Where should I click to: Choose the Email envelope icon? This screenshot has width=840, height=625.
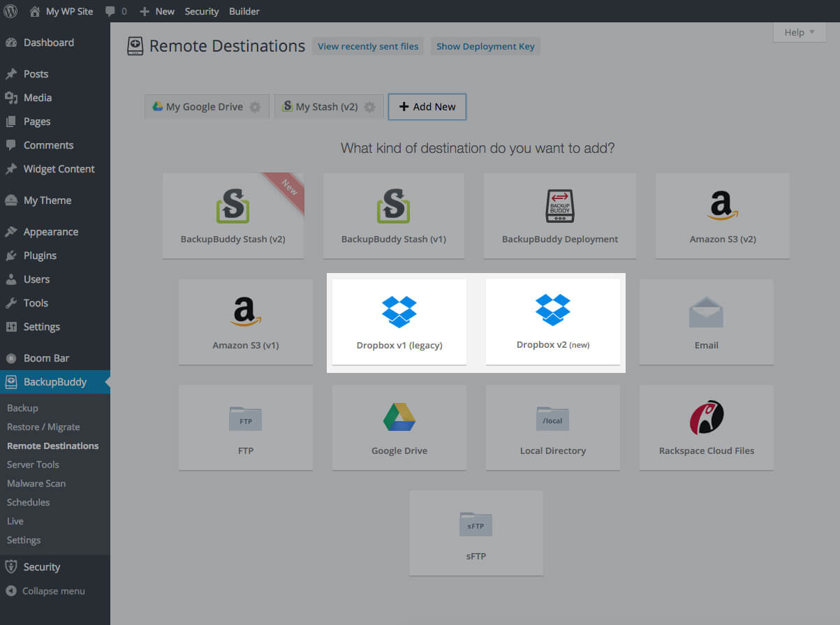(706, 312)
